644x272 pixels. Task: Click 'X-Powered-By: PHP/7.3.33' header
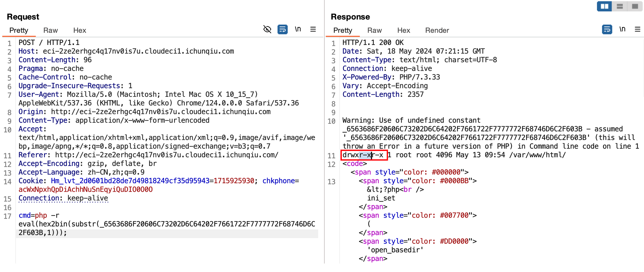391,77
